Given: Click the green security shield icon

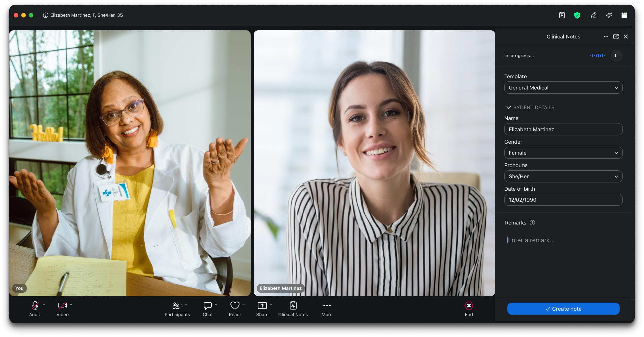Looking at the screenshot, I should pos(577,15).
